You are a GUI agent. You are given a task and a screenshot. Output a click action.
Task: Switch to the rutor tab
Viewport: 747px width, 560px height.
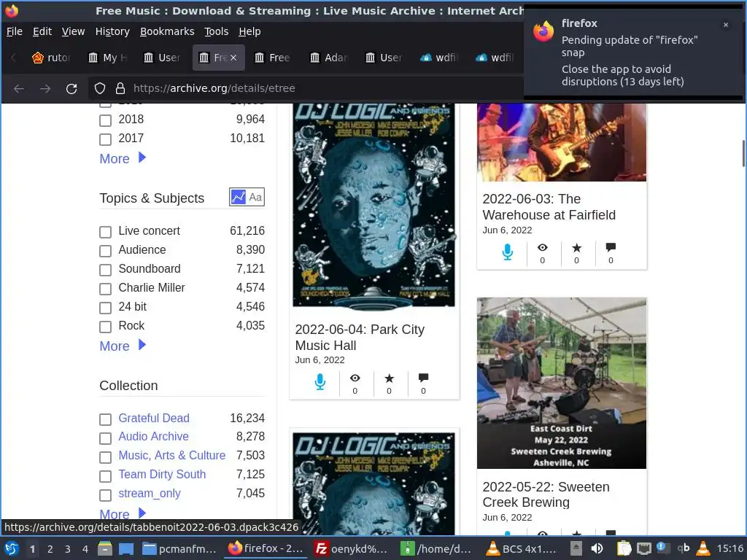(53, 58)
